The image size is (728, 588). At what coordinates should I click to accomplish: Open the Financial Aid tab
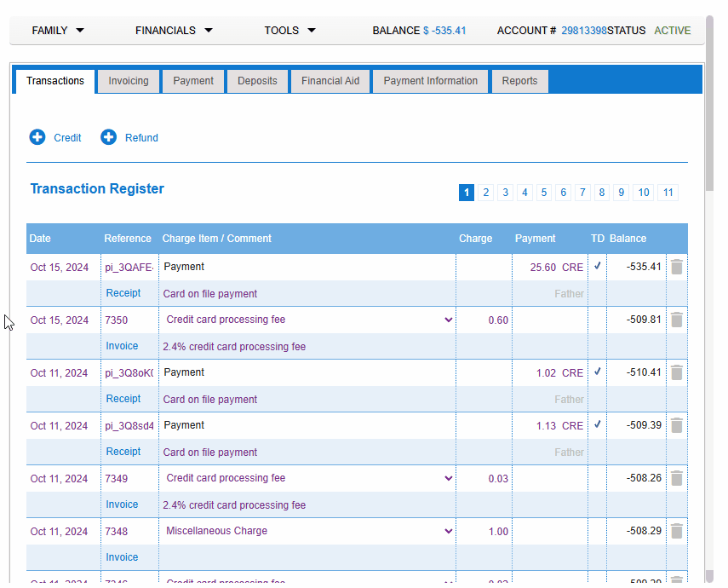click(x=330, y=81)
